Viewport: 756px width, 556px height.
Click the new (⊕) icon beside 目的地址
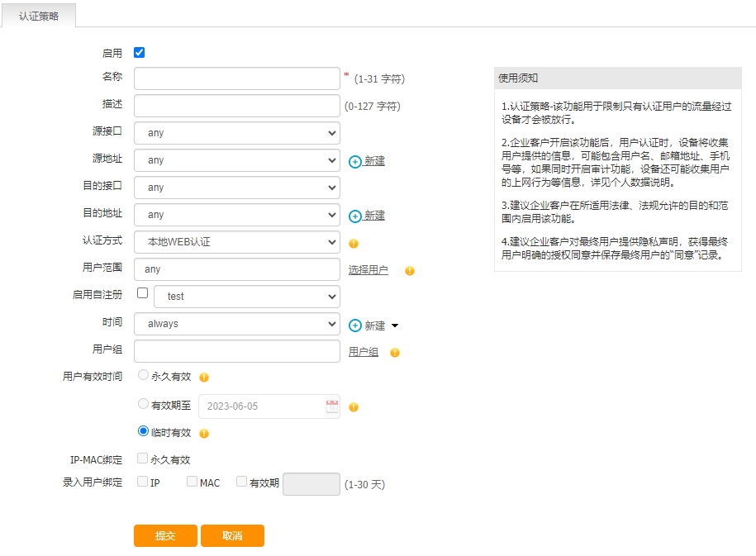pyautogui.click(x=355, y=215)
